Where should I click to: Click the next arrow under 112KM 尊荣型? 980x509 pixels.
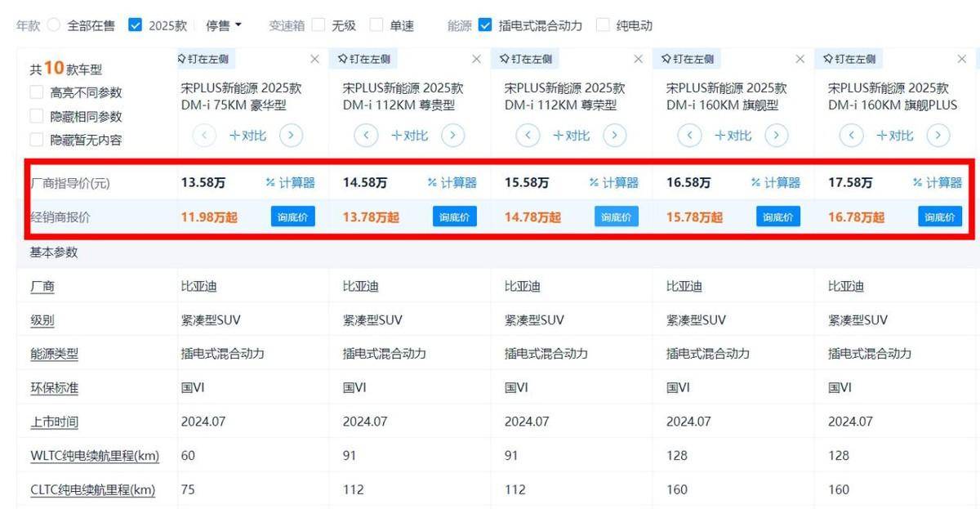(614, 136)
